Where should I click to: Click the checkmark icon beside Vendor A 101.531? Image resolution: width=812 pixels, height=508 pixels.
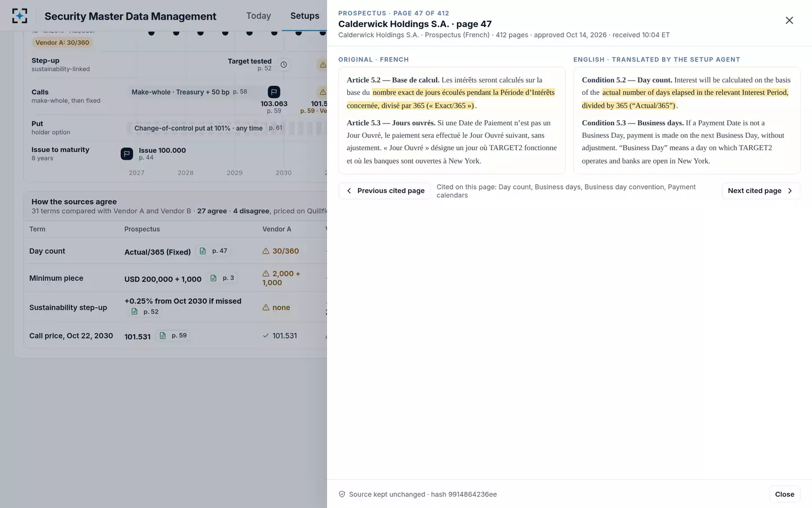tap(266, 336)
